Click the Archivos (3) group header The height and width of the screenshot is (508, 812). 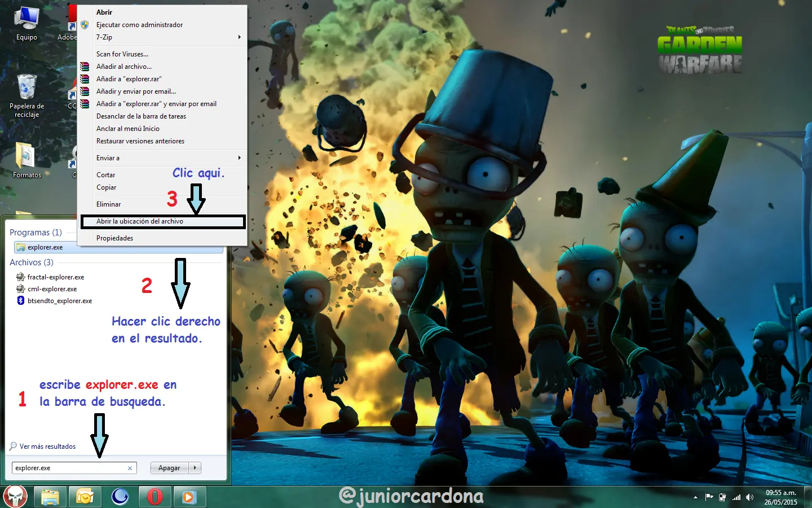click(32, 262)
